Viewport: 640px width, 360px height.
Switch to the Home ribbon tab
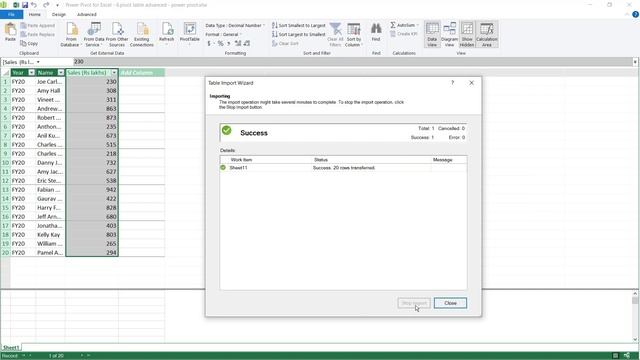(x=35, y=14)
